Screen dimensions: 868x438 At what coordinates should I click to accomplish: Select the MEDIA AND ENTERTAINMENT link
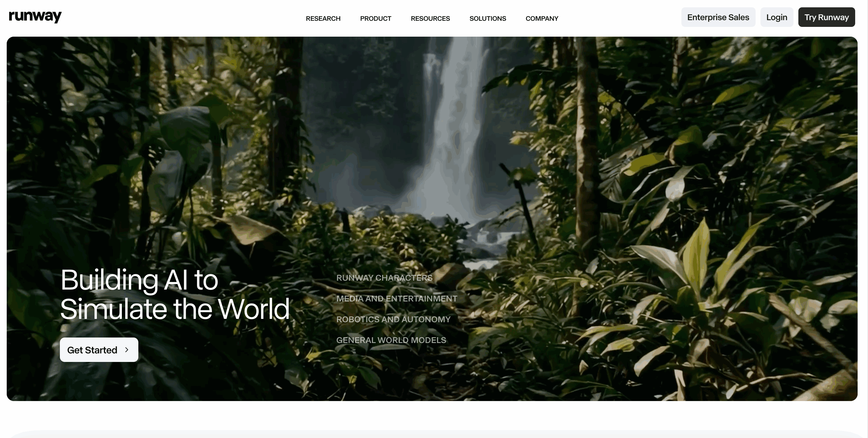point(397,299)
